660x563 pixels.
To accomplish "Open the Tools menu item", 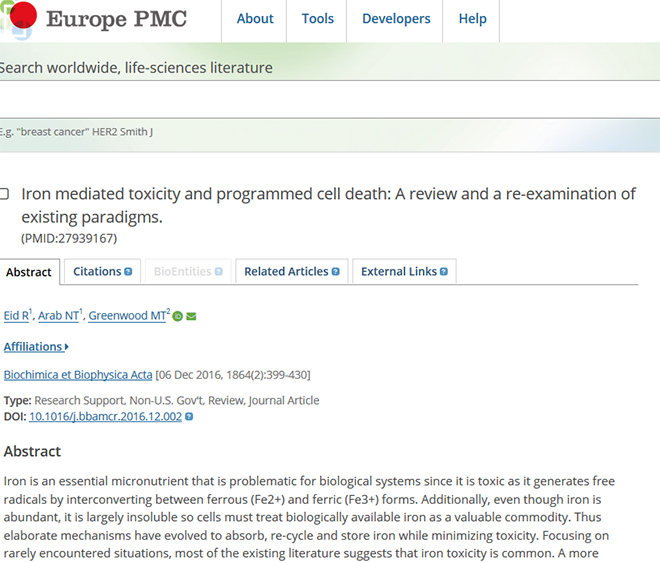I will pyautogui.click(x=317, y=19).
